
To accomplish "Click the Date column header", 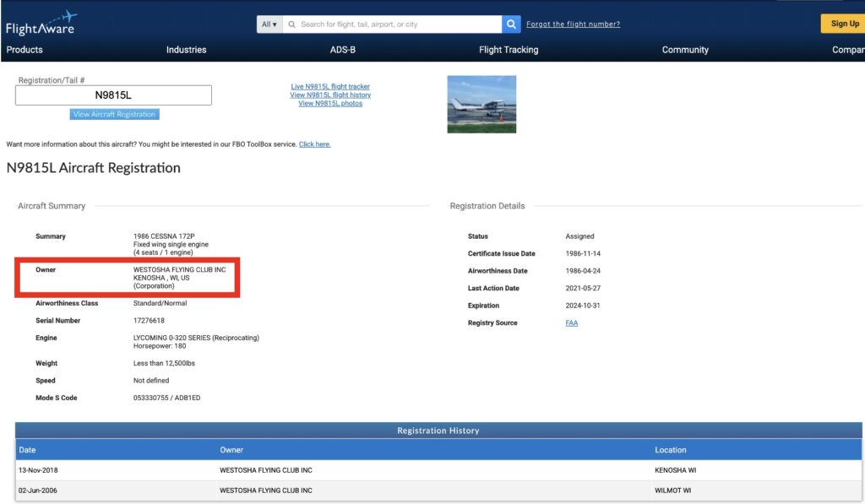I will click(27, 450).
